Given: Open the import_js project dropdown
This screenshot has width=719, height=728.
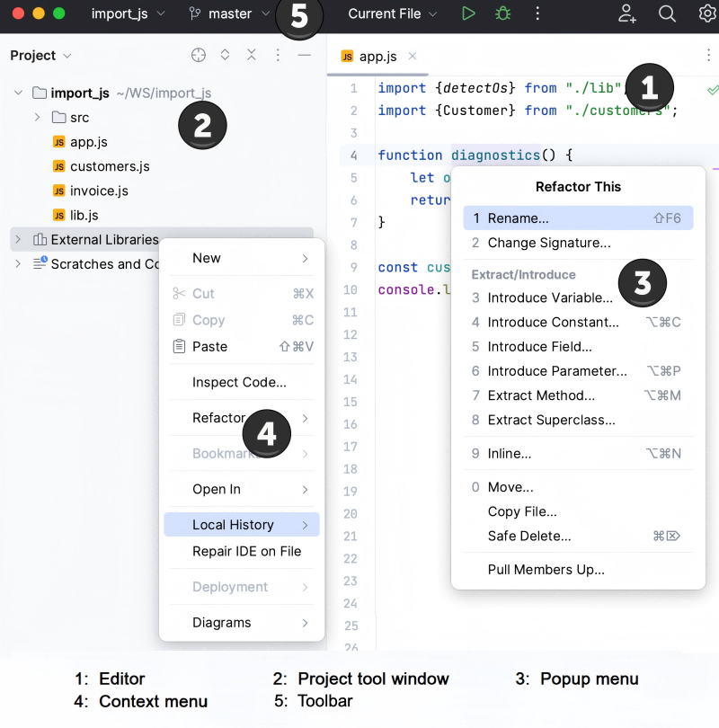Looking at the screenshot, I should 129,13.
